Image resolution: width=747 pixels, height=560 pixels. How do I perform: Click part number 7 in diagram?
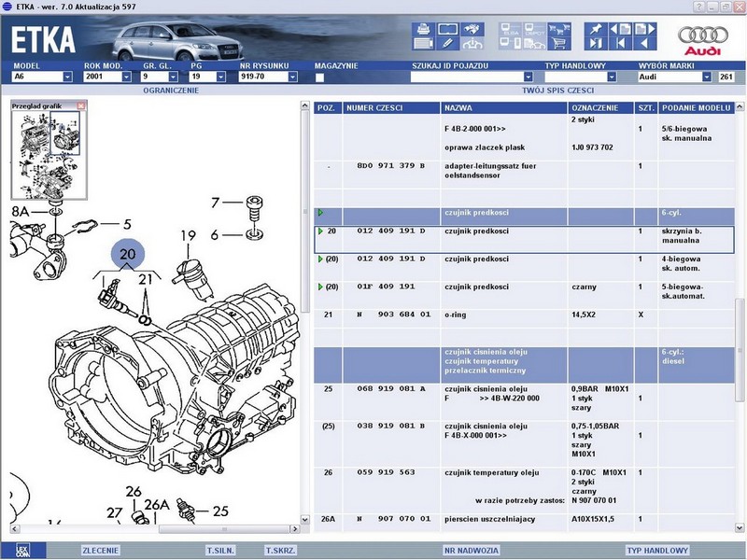click(216, 203)
